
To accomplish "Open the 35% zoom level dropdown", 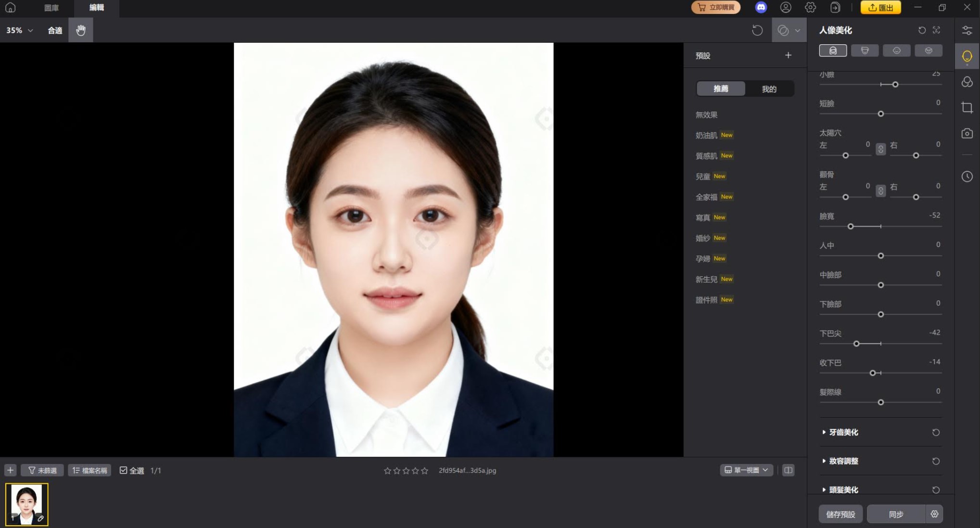I will tap(18, 30).
